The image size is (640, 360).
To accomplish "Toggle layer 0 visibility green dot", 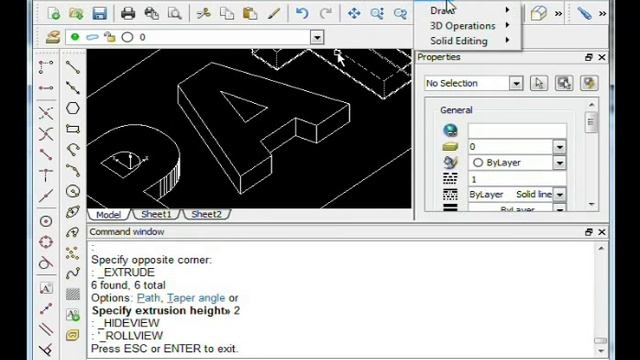I will click(x=75, y=37).
